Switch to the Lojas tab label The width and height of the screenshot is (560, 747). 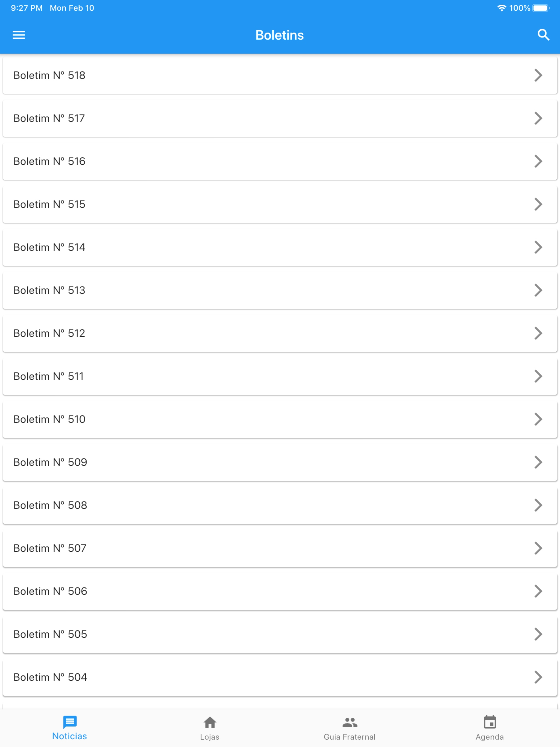pyautogui.click(x=210, y=737)
